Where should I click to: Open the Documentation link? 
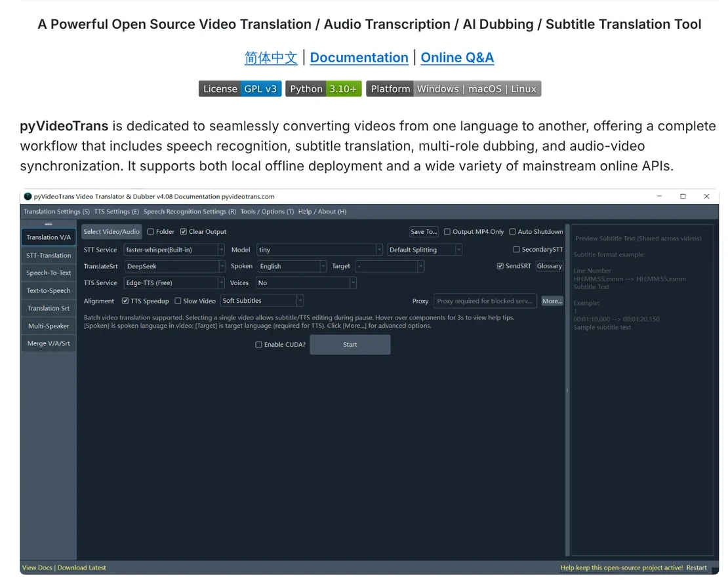pos(359,58)
